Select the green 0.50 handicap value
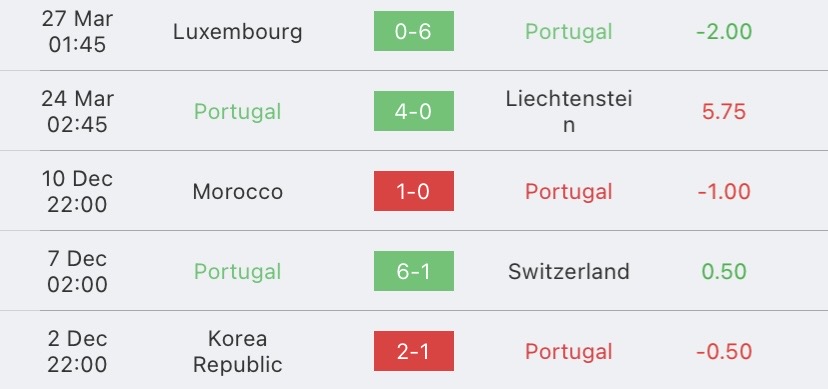Image resolution: width=828 pixels, height=389 pixels. [724, 271]
